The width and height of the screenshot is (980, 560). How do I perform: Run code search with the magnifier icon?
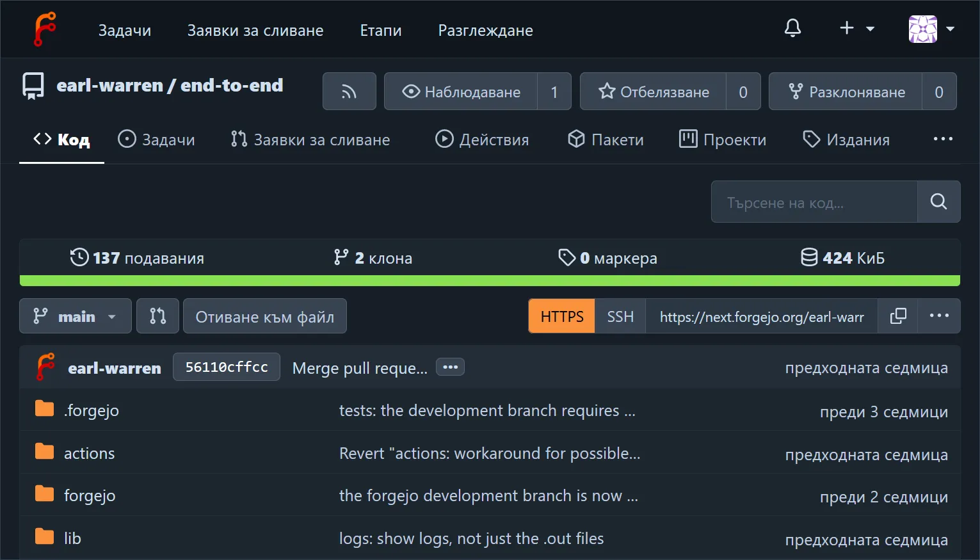coord(938,202)
